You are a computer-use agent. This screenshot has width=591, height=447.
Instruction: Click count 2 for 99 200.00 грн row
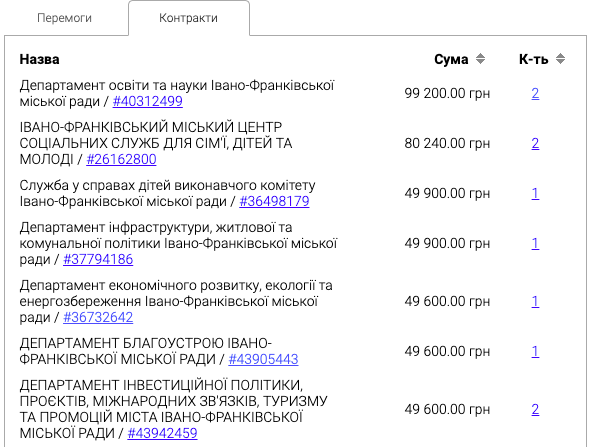click(x=535, y=93)
